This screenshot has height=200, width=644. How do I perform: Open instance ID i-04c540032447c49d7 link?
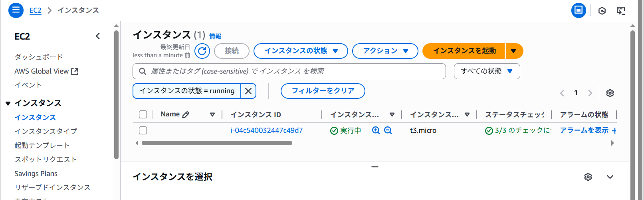pyautogui.click(x=266, y=130)
